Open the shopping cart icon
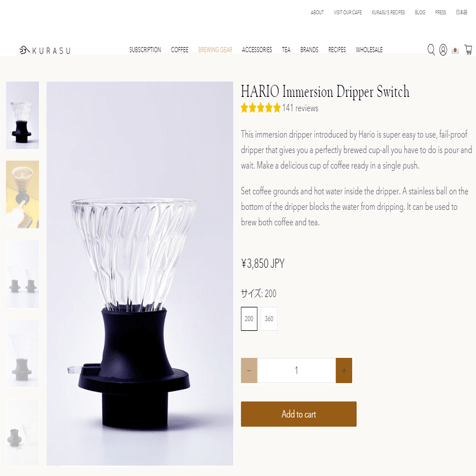 (469, 50)
